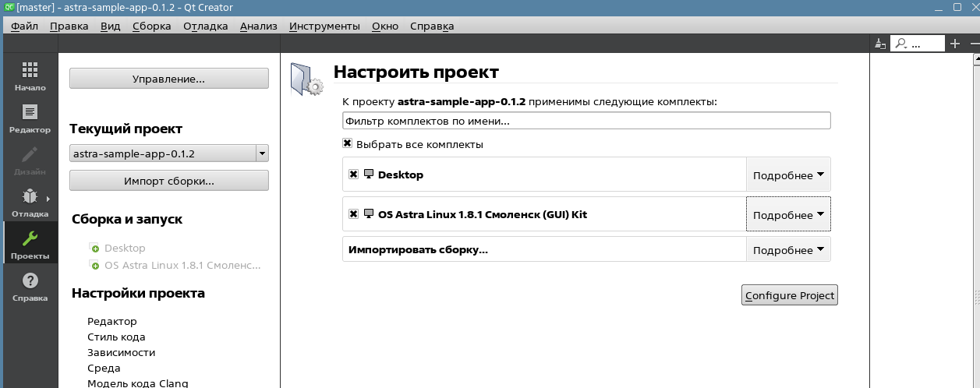Open the Начало (Welcome) mode
980x388 pixels.
30,76
